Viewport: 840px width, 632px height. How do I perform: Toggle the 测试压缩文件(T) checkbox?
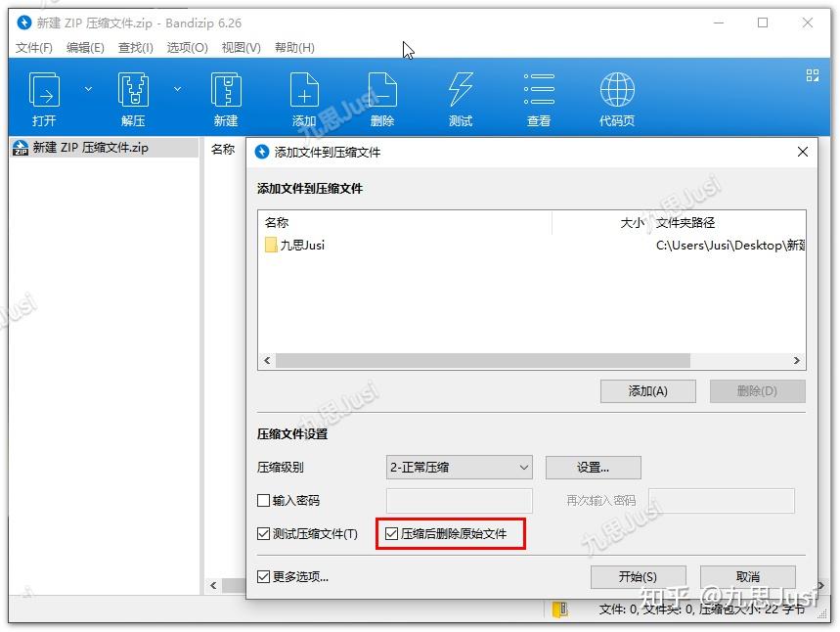263,533
